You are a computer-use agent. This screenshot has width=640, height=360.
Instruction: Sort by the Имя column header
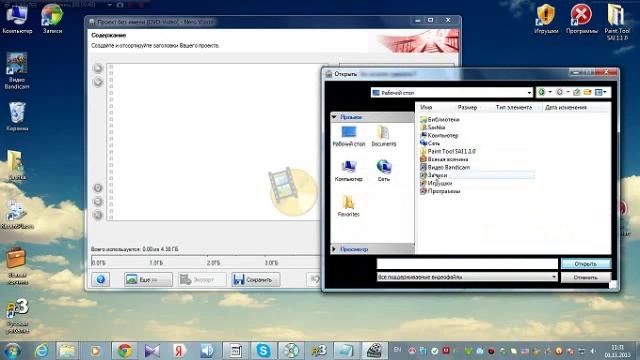(426, 107)
